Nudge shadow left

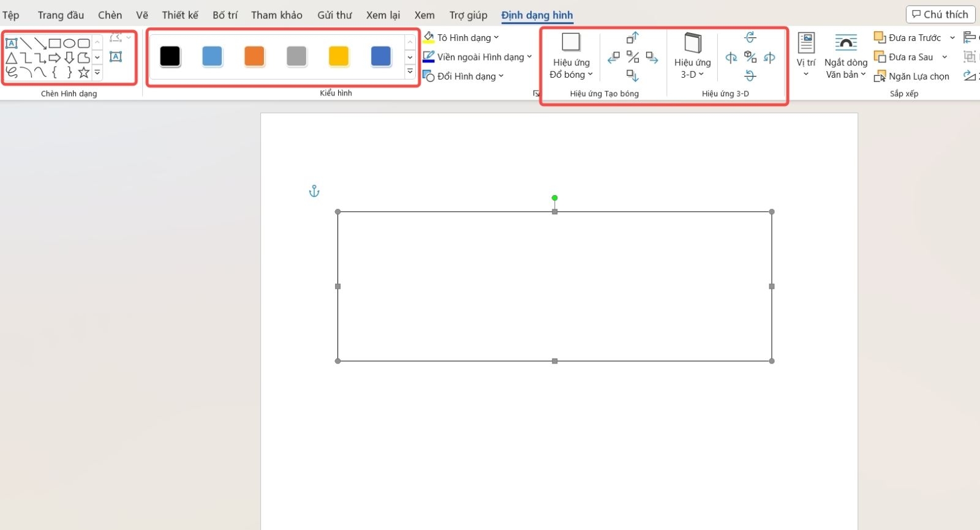[x=614, y=58]
